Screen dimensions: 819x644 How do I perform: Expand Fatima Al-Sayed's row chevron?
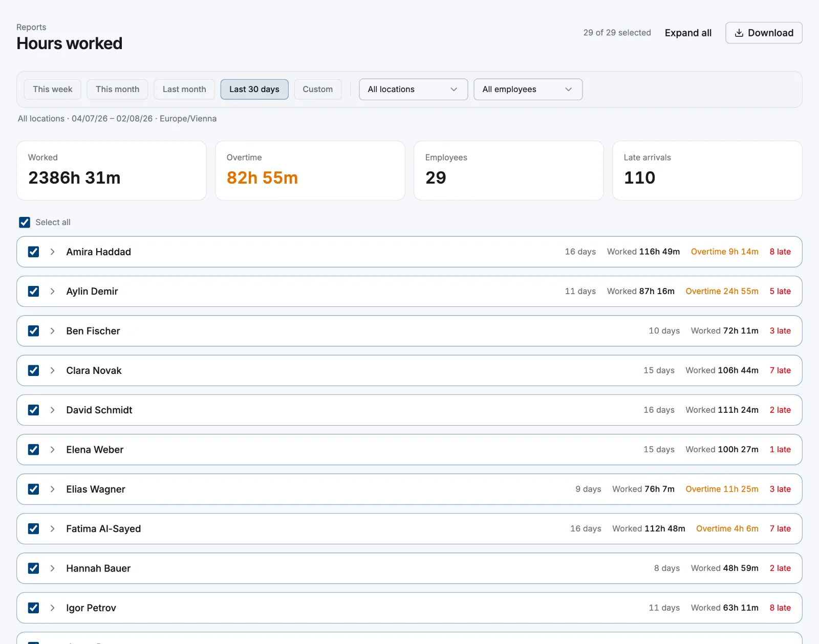pyautogui.click(x=52, y=528)
